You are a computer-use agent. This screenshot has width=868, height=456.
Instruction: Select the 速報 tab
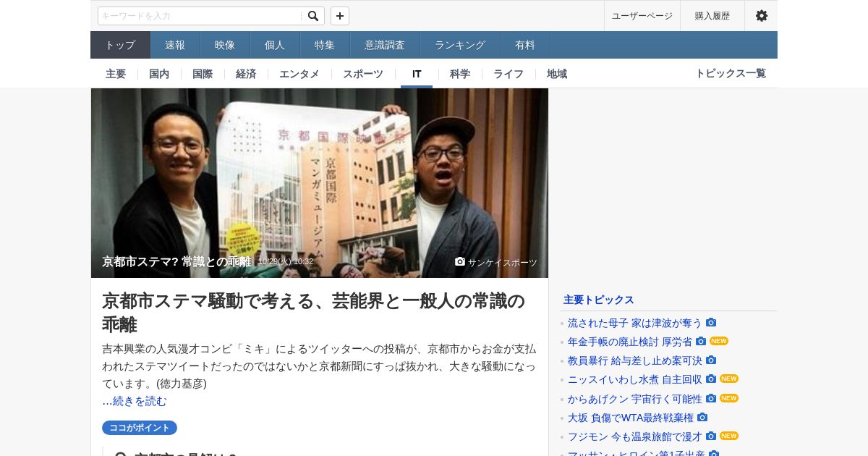[x=175, y=45]
